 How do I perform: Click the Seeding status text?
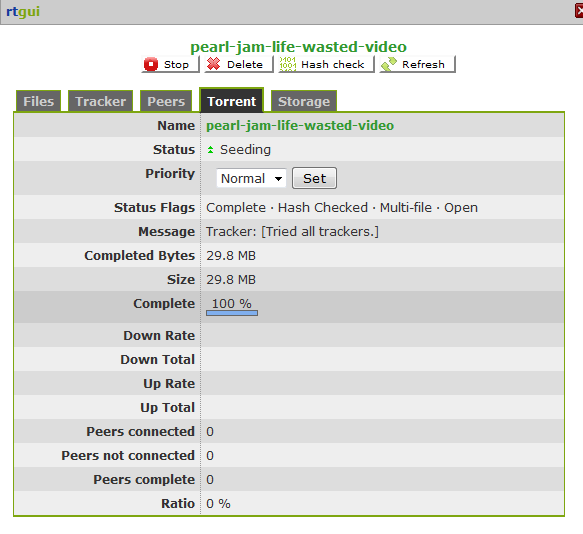click(x=245, y=149)
